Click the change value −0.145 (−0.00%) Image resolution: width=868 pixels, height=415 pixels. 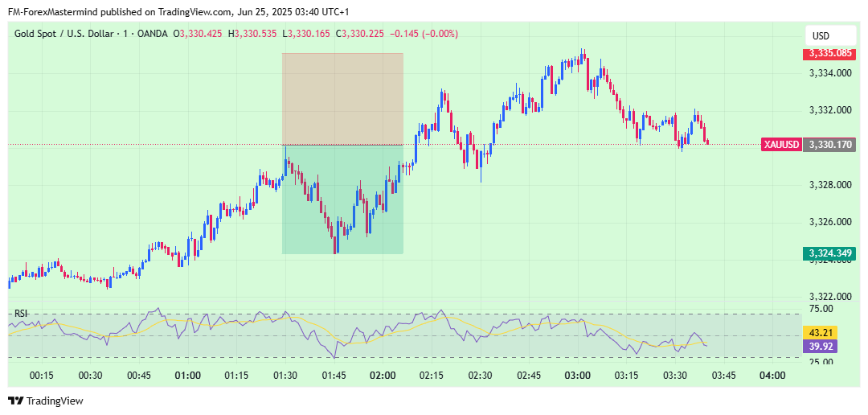(x=424, y=34)
